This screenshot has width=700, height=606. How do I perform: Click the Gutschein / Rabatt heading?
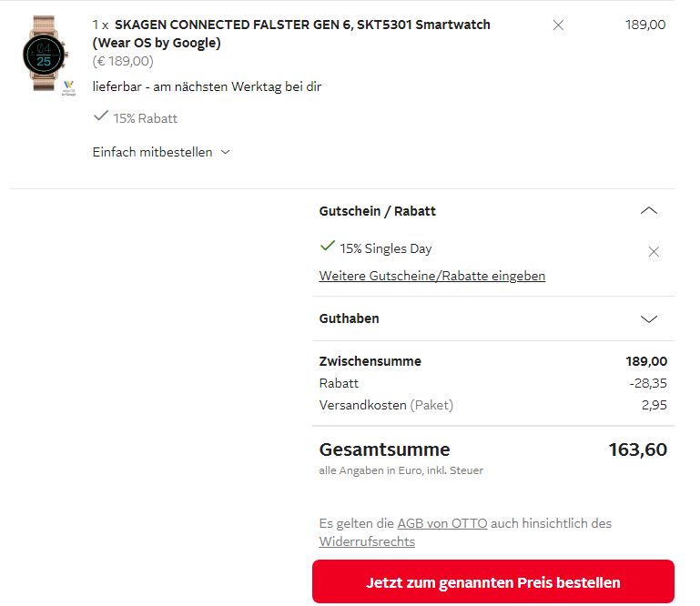(377, 211)
